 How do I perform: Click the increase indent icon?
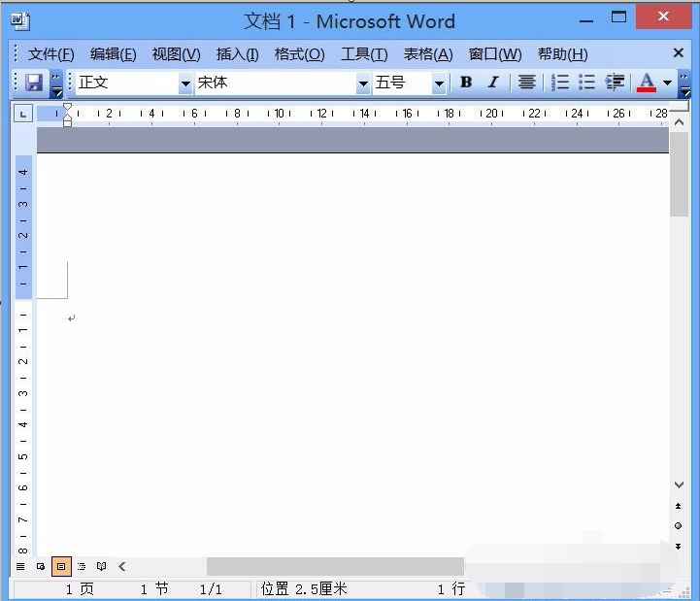pyautogui.click(x=615, y=83)
